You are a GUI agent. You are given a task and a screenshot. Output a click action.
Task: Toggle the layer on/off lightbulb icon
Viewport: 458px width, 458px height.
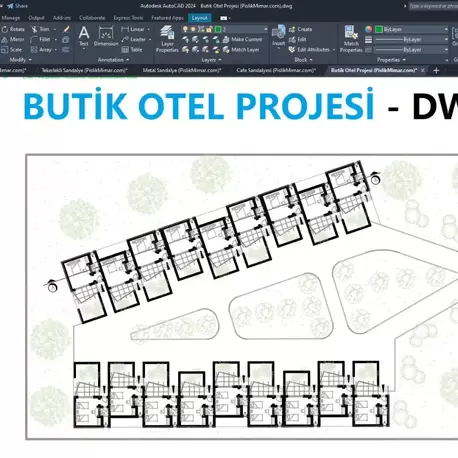(185, 29)
